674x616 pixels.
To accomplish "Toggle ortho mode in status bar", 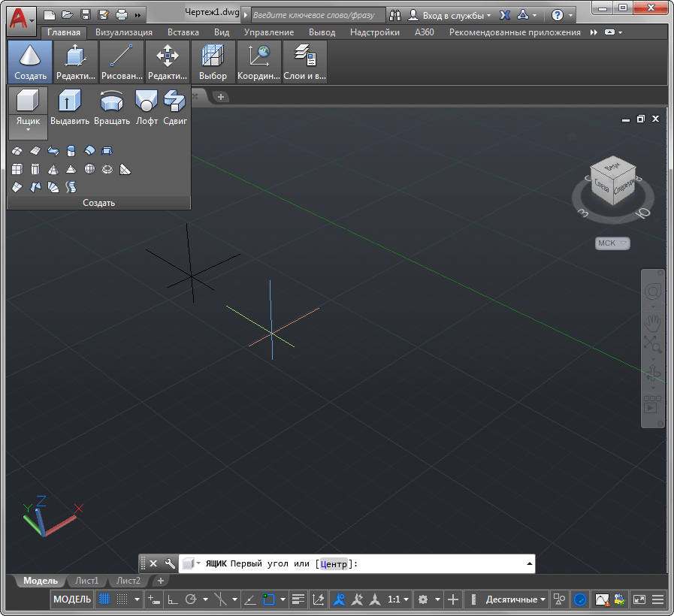I will coord(172,599).
